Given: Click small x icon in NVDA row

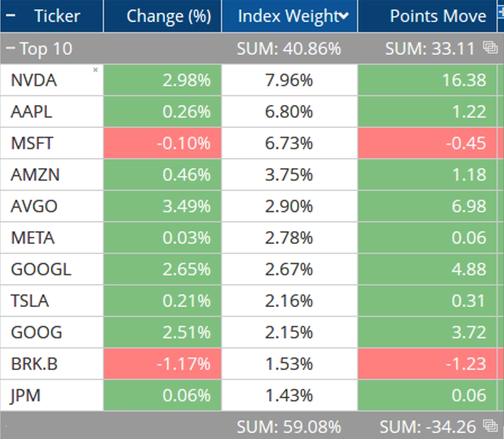Looking at the screenshot, I should coord(95,70).
